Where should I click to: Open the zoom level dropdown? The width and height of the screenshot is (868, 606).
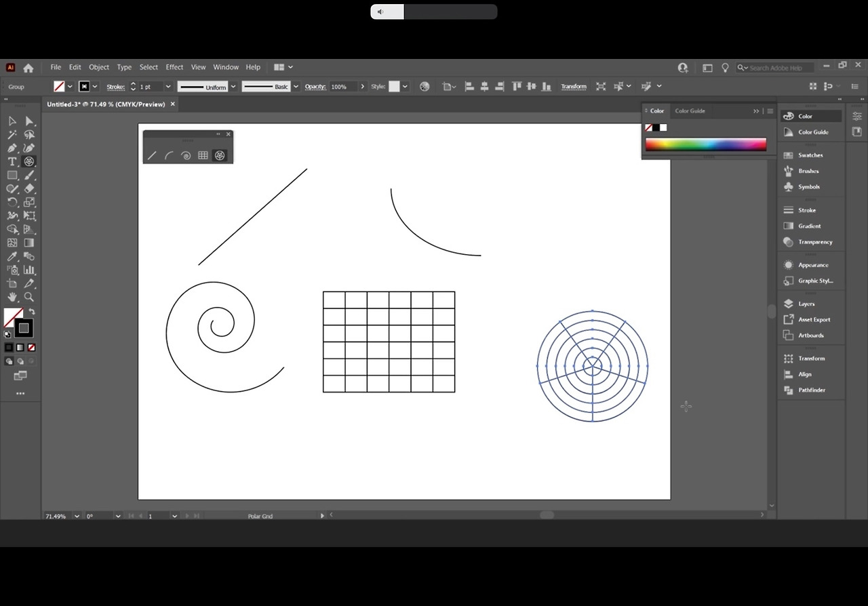(x=77, y=516)
